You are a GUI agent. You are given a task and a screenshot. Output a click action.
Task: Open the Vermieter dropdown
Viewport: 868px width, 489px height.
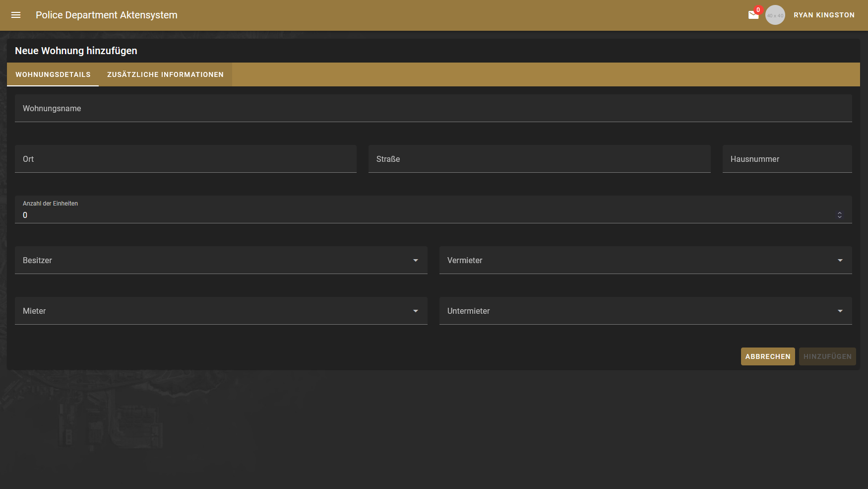tap(646, 260)
